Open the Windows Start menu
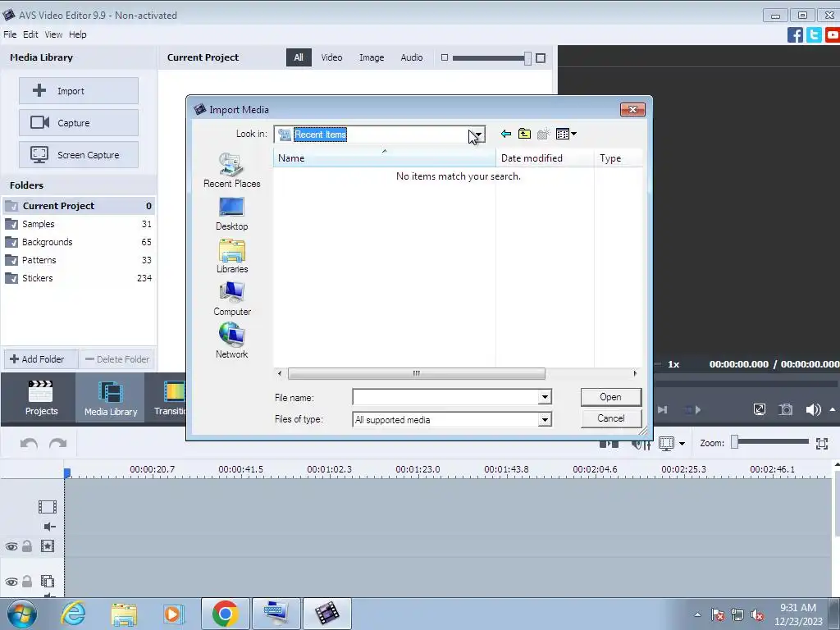Image resolution: width=840 pixels, height=630 pixels. click(x=22, y=614)
